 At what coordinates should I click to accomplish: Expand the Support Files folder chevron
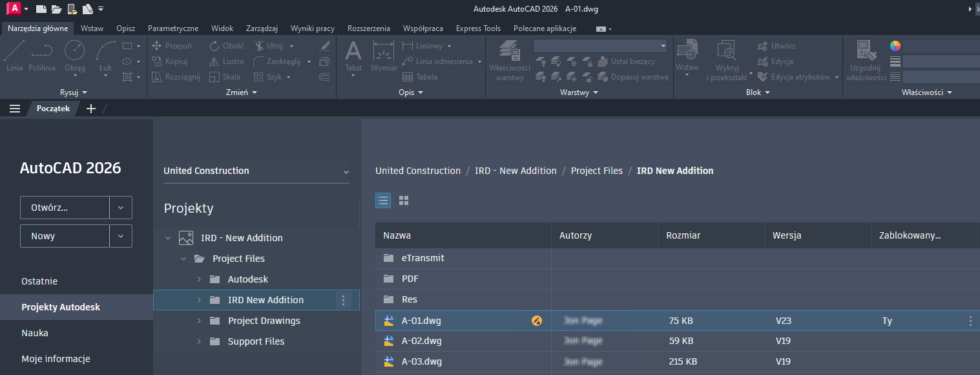pos(199,341)
